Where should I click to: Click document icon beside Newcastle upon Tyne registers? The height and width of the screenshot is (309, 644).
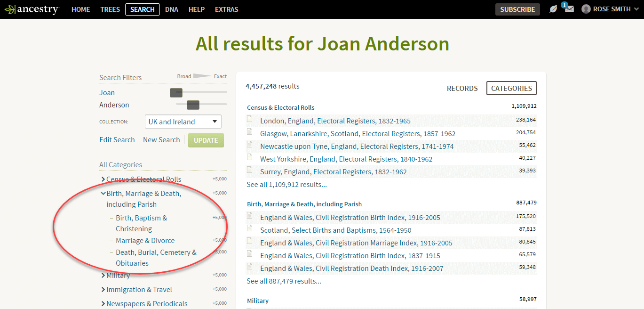(250, 145)
